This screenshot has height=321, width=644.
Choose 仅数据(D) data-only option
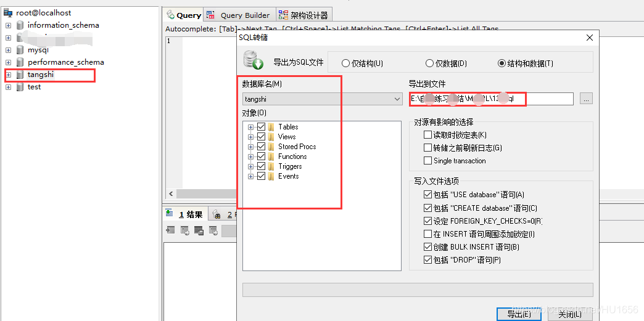(x=447, y=63)
